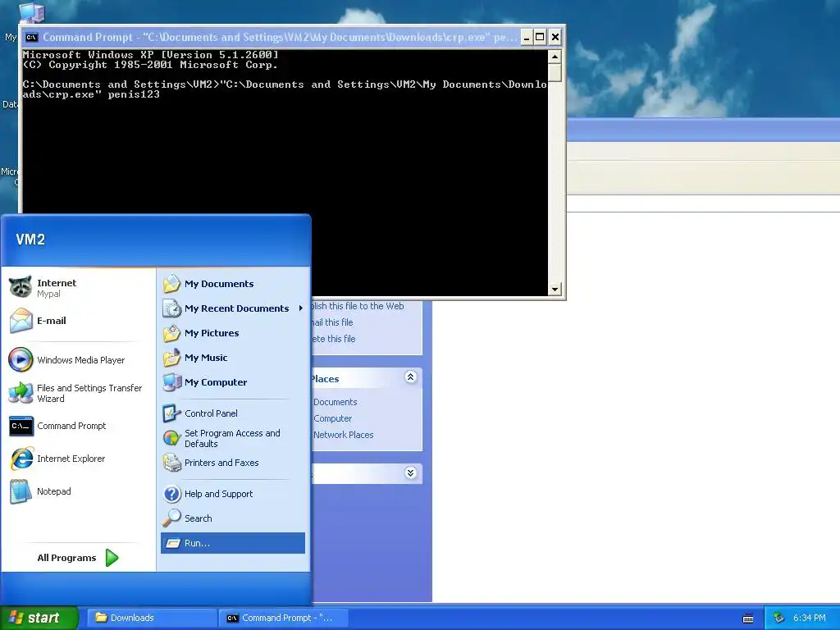Open My Documents link in Other Places

(x=336, y=402)
